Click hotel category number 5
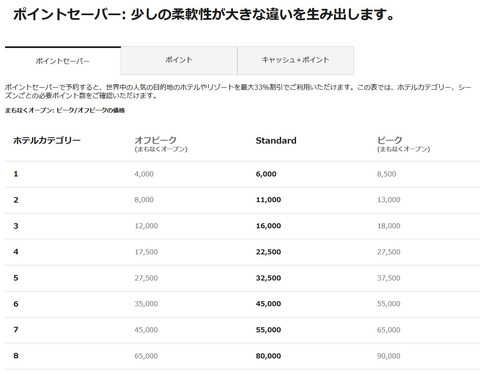 (16, 278)
